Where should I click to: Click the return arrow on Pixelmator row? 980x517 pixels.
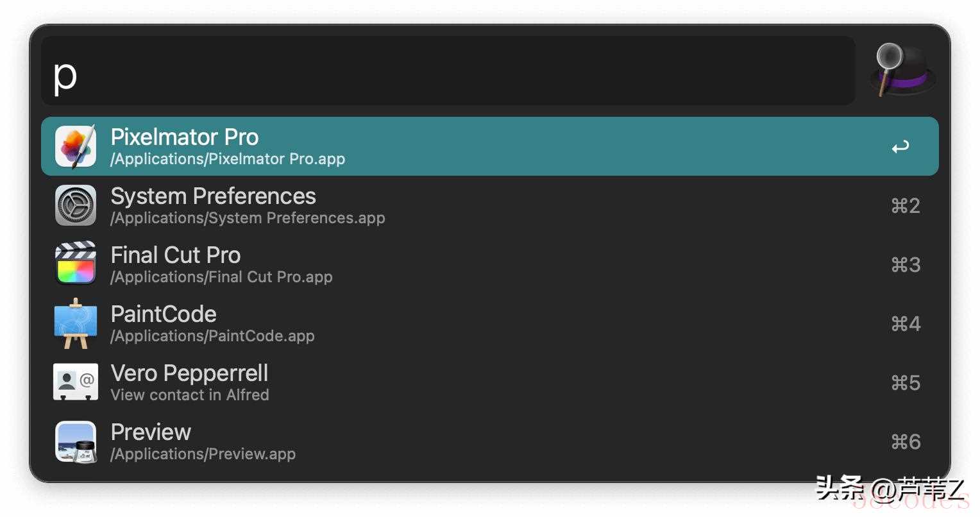tap(900, 147)
